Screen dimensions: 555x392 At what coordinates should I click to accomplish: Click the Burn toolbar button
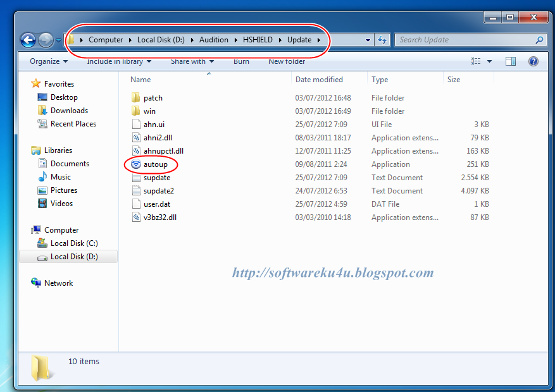point(241,61)
